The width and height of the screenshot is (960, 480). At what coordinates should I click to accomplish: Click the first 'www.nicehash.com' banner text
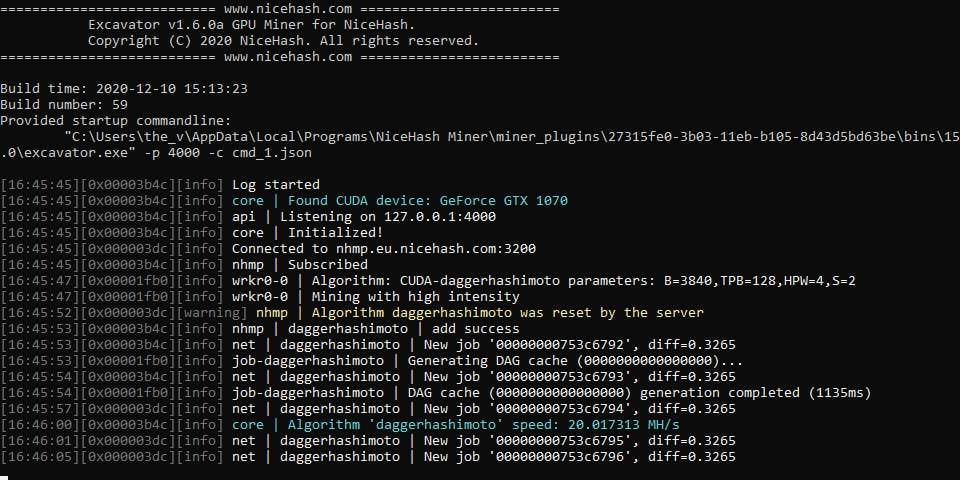pos(288,9)
